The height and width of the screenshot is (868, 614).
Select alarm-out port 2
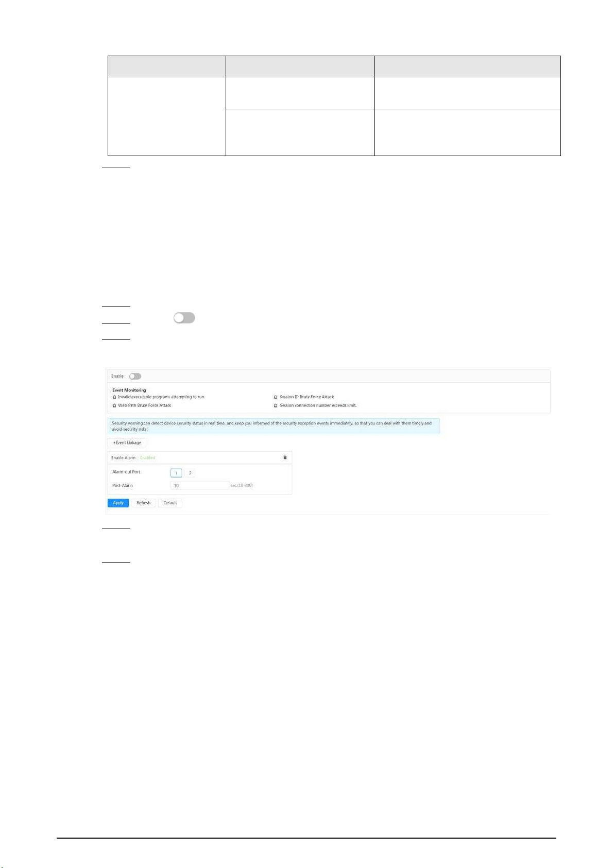click(x=190, y=473)
